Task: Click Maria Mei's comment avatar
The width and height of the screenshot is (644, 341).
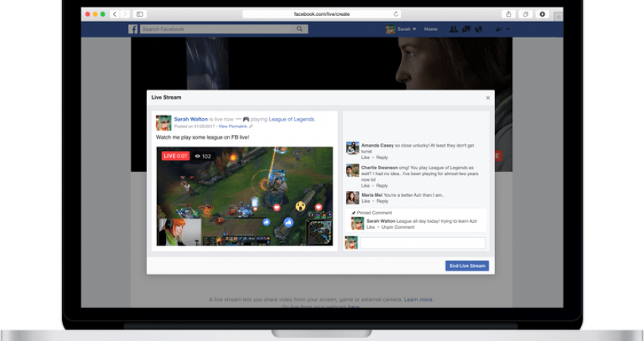Action: 352,198
